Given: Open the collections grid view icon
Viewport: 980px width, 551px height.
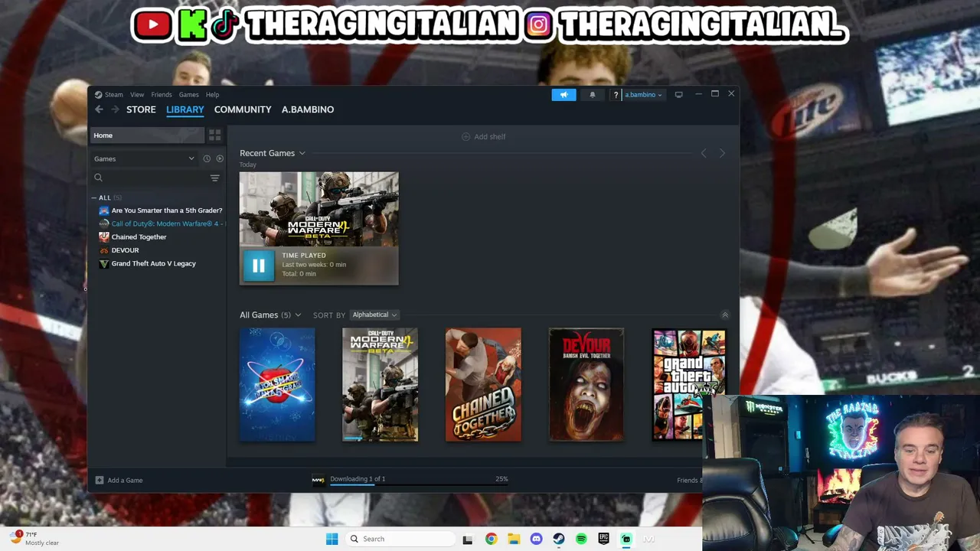Looking at the screenshot, I should point(214,135).
